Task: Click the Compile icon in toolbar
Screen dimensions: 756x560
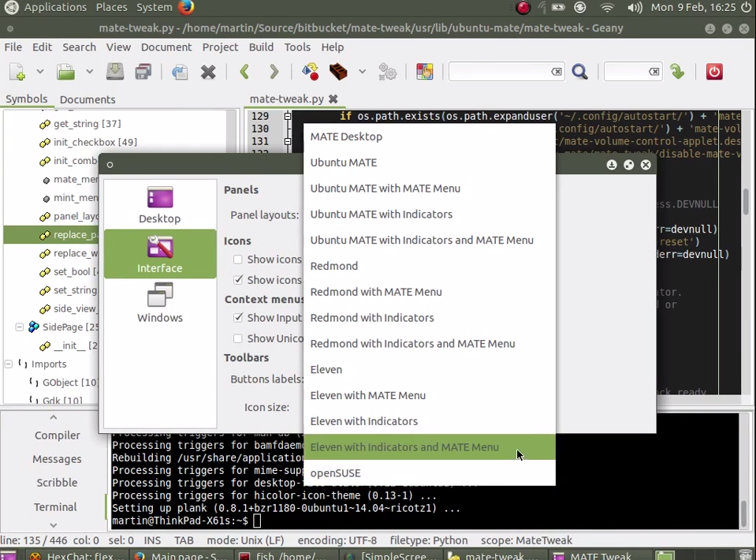Action: click(310, 72)
